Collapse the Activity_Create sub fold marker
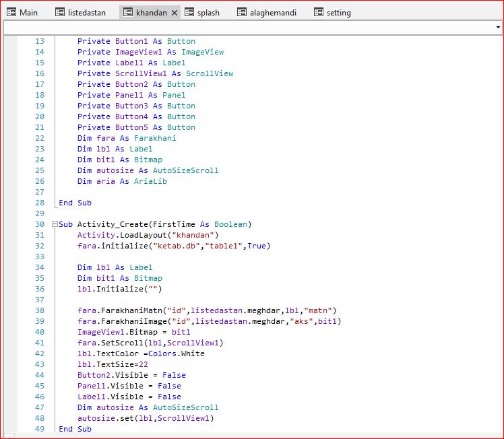The image size is (504, 439). (55, 224)
